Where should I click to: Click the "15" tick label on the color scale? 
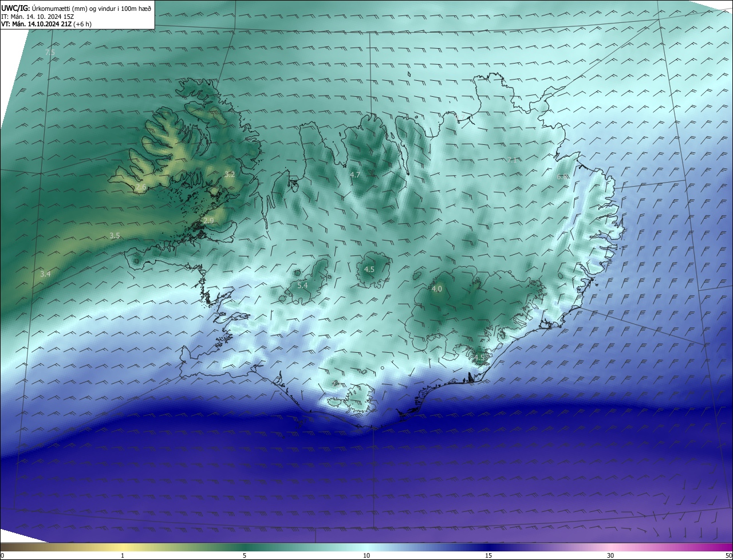488,555
